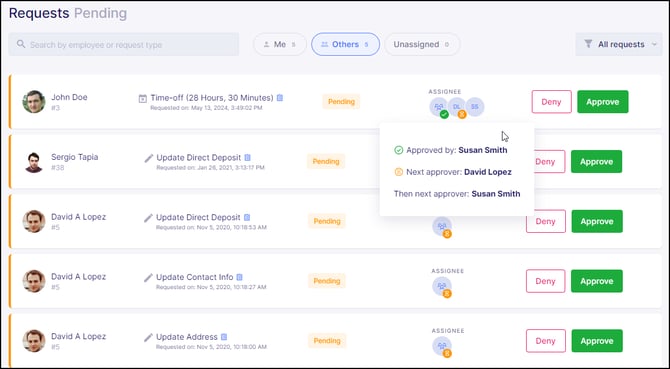Screen dimensions: 670x369
Task: Click the SS assignee avatar
Action: (475, 107)
